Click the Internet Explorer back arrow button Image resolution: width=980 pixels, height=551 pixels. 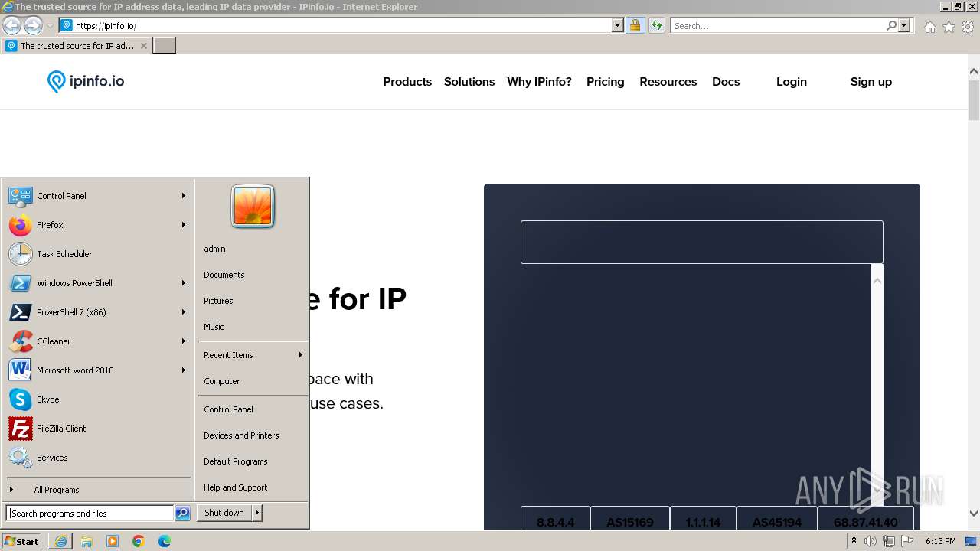click(x=11, y=25)
